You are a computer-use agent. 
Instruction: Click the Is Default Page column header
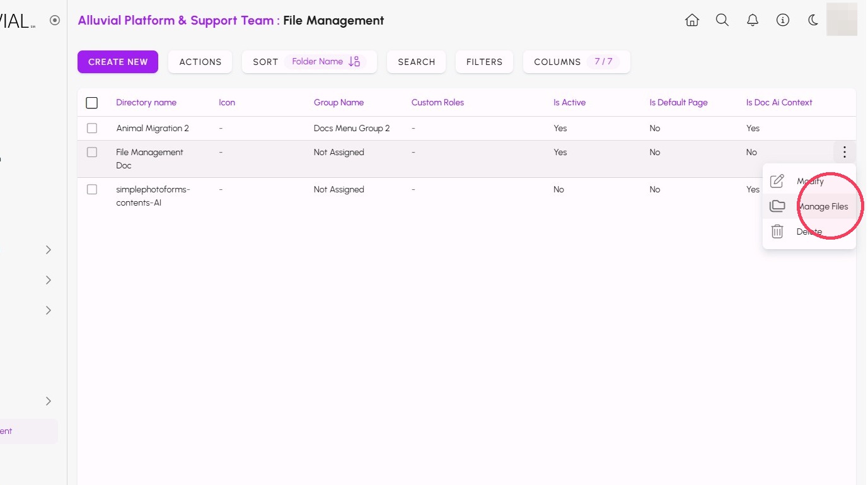pos(678,102)
